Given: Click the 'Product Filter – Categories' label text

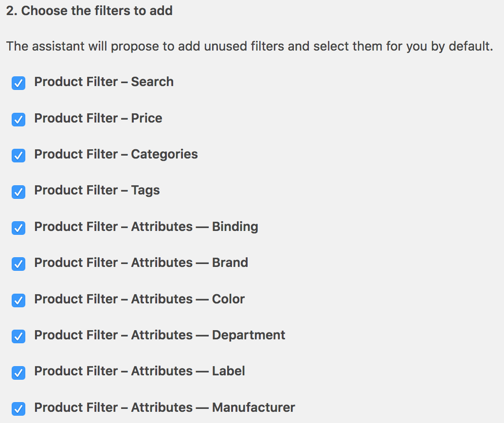Looking at the screenshot, I should [x=116, y=154].
